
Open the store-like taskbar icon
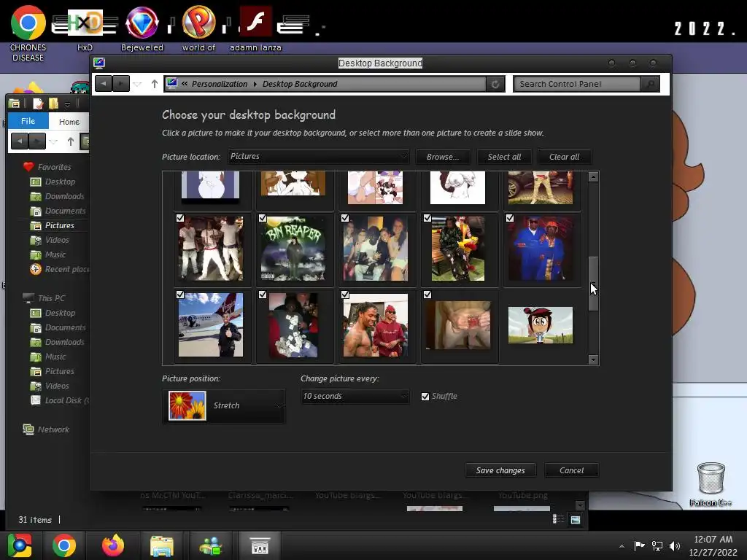pos(260,545)
